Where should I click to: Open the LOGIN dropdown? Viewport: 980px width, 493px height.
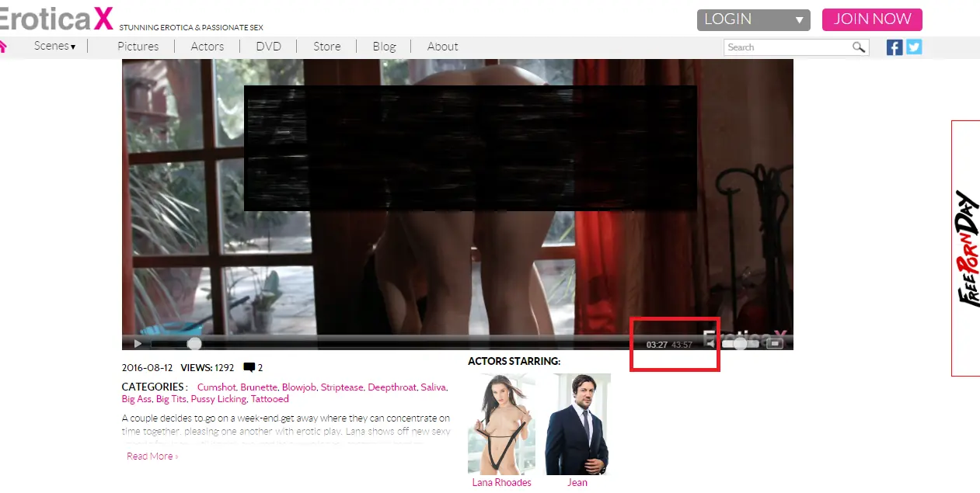point(752,19)
